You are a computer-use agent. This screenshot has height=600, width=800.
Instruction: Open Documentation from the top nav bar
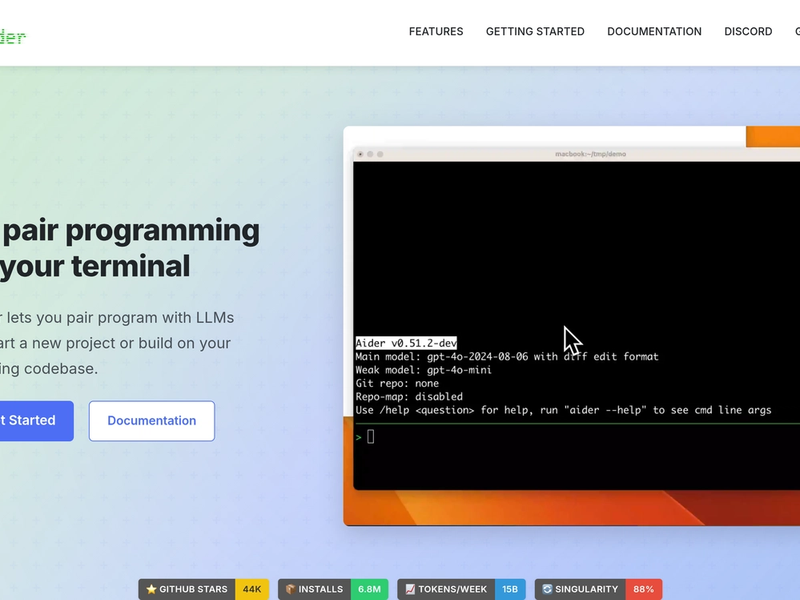654,32
